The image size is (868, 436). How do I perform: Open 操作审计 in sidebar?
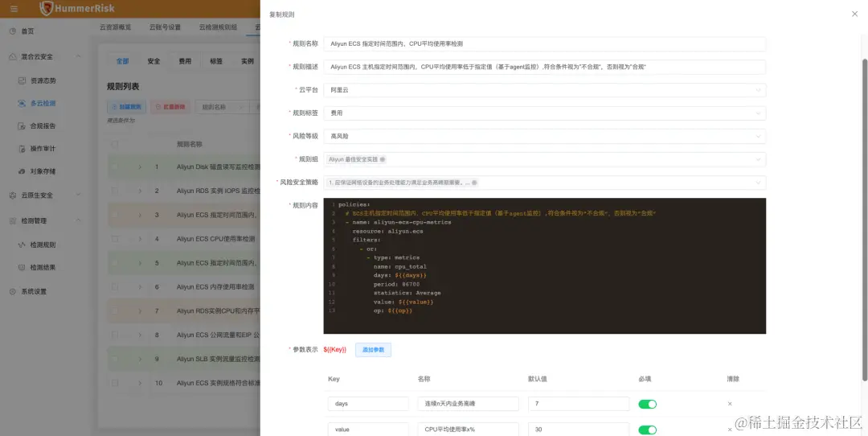point(43,149)
